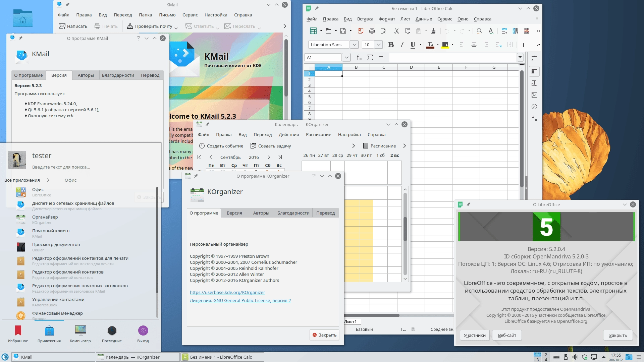Click the Copy icon in Calc toolbar

click(408, 31)
